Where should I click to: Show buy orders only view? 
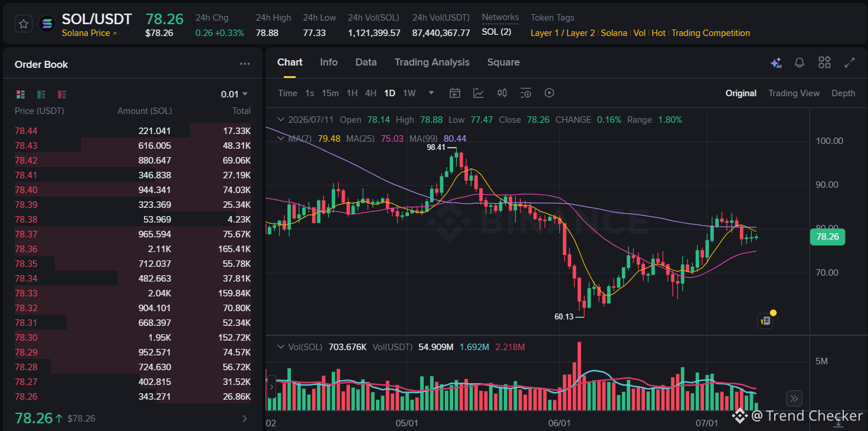tap(41, 94)
